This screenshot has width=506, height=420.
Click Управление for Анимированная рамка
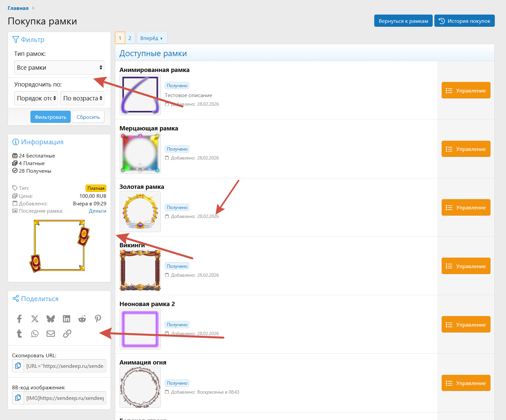point(466,90)
